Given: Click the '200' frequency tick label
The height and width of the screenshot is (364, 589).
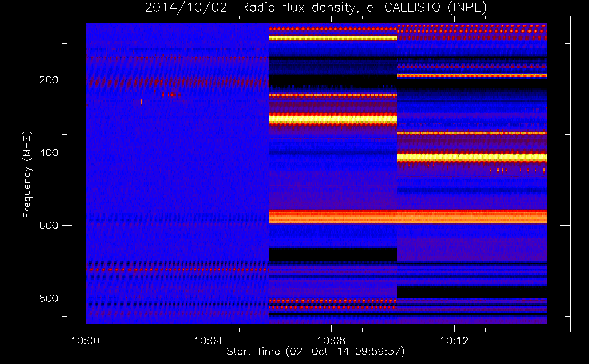Looking at the screenshot, I should click(49, 80).
